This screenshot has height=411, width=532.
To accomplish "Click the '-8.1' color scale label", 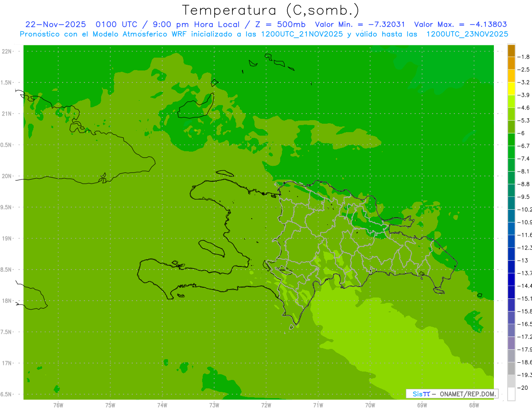I will 524,171.
